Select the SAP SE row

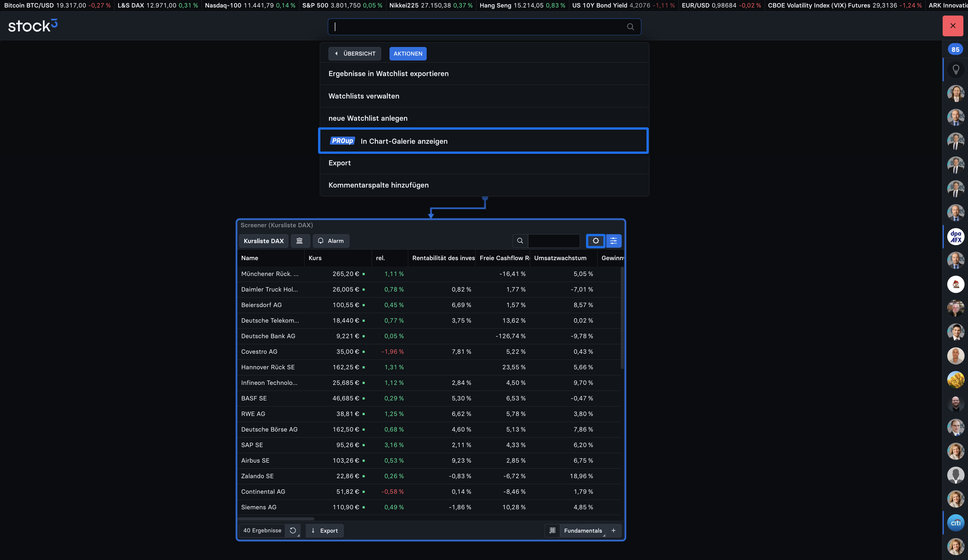click(x=429, y=445)
